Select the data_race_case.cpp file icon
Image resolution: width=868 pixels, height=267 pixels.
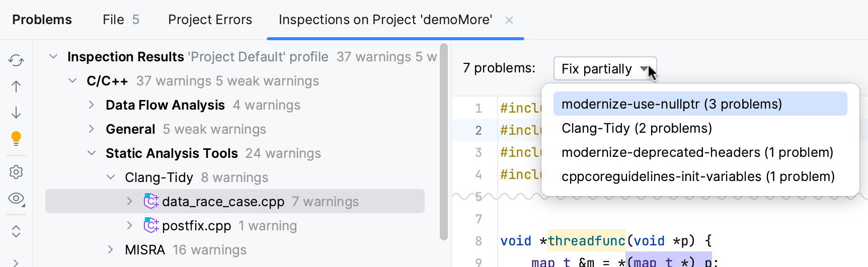[151, 202]
